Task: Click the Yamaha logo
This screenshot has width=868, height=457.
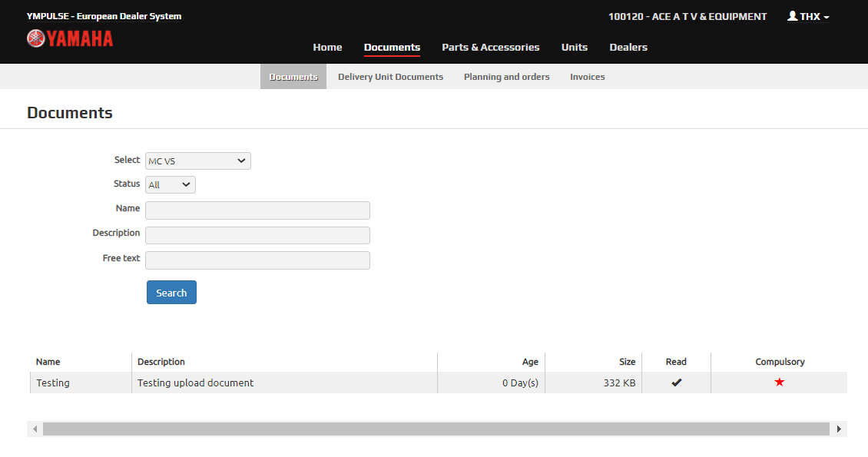Action: pos(70,38)
